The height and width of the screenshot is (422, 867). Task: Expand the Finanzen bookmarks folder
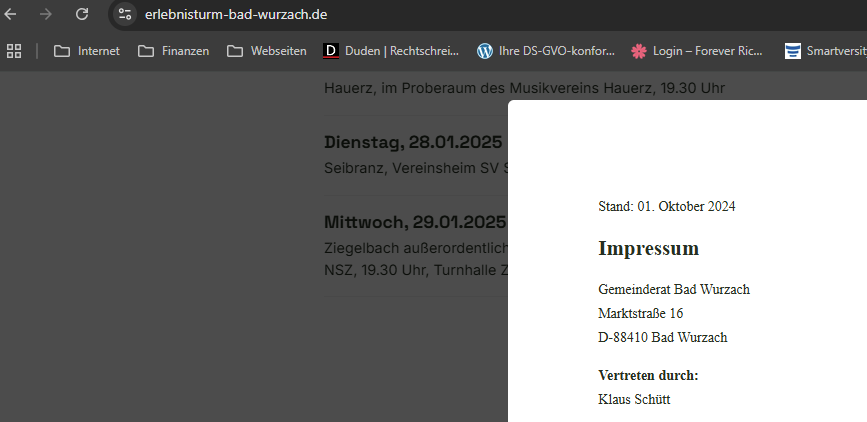pos(174,51)
